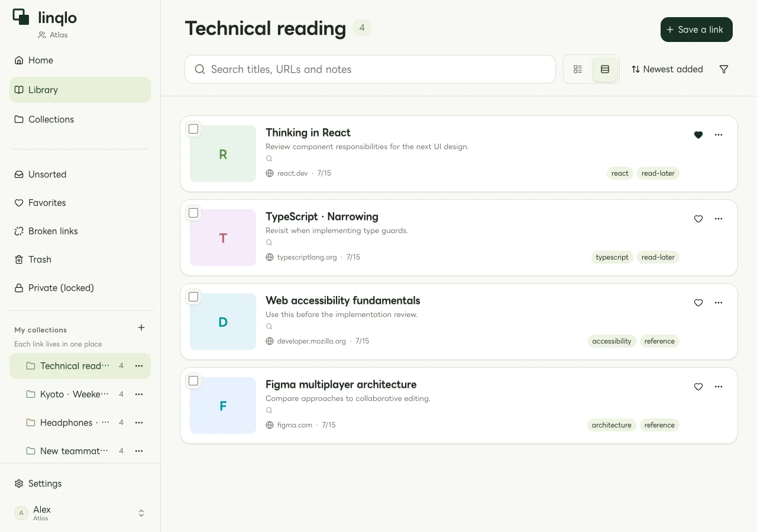Open Kyoto Weekend collection options menu

click(x=139, y=394)
